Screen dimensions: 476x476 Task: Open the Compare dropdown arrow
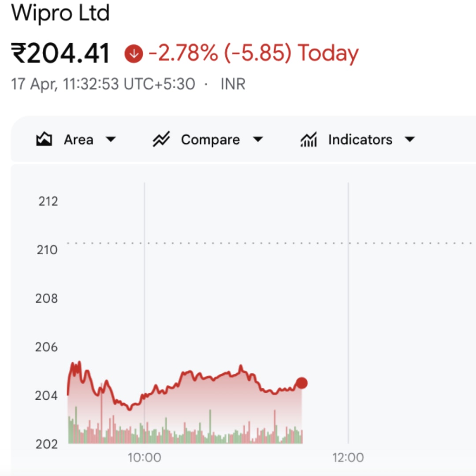257,140
